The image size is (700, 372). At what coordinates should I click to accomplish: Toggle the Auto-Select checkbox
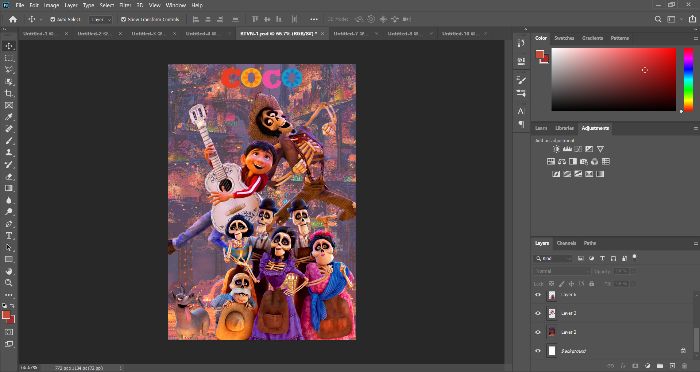[x=52, y=20]
